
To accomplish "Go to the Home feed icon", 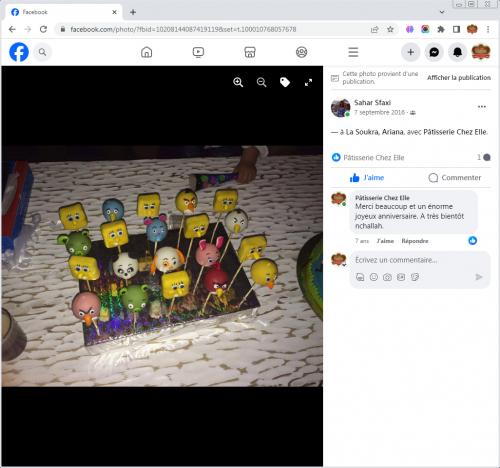I will coord(146,52).
